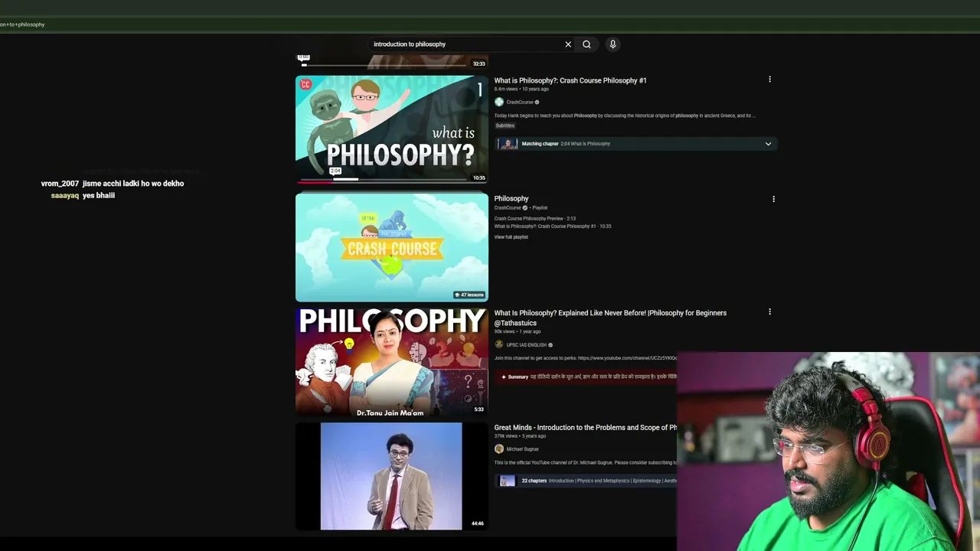Click the CrashCourse channel avatar under the first video

[x=499, y=102]
